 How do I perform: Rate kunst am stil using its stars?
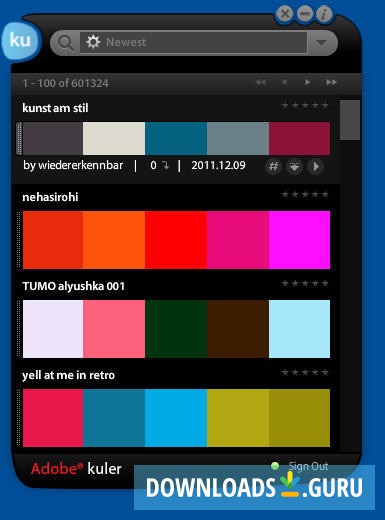305,105
